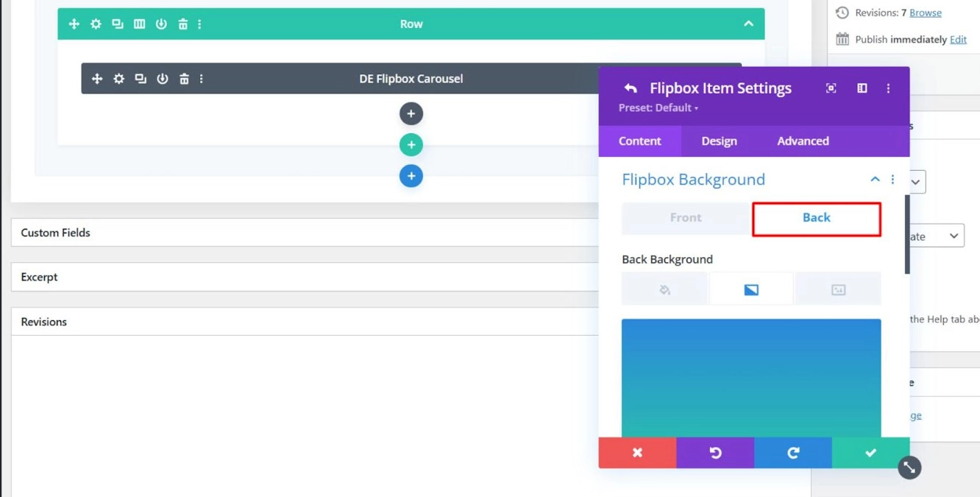Image resolution: width=980 pixels, height=497 pixels.
Task: Add new module with the dark plus button
Action: 411,113
